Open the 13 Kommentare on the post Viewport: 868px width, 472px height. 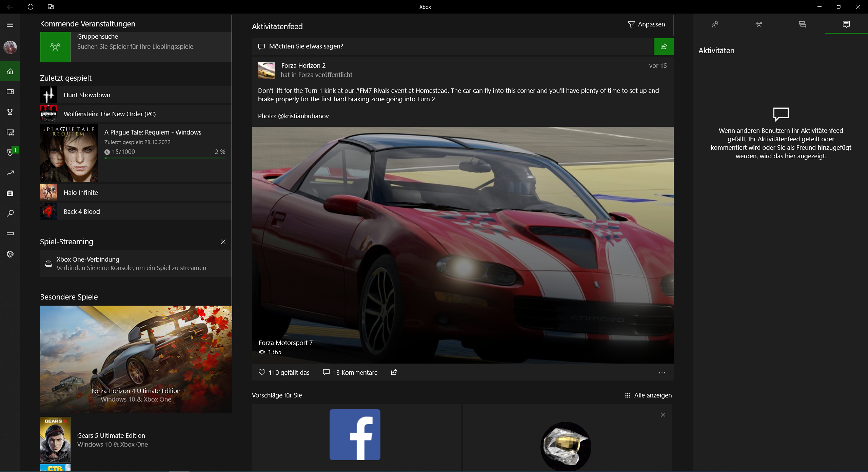point(350,372)
